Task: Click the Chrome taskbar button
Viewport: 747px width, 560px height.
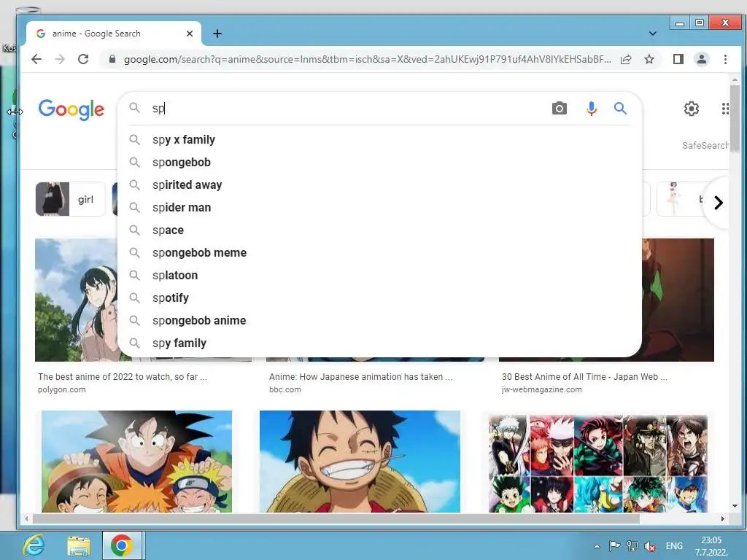Action: tap(123, 545)
